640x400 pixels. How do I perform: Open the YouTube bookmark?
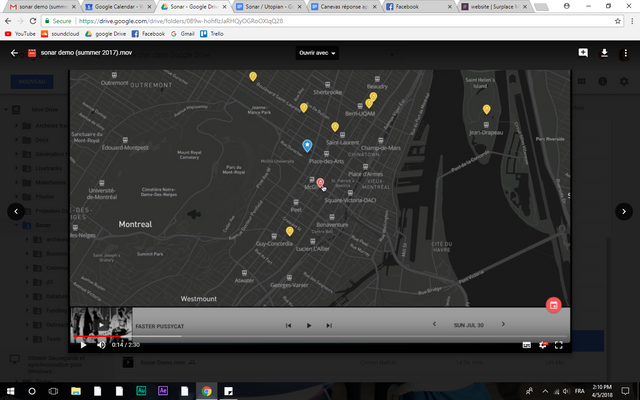(20, 34)
